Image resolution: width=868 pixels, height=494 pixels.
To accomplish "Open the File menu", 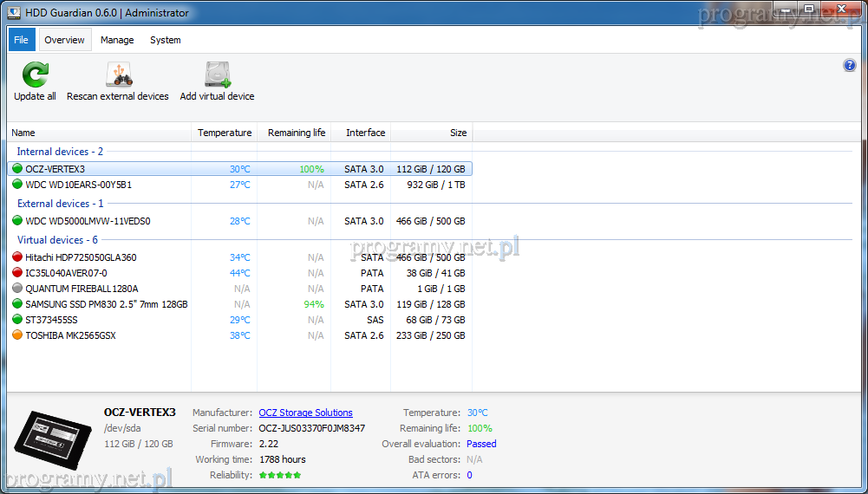I will point(22,40).
